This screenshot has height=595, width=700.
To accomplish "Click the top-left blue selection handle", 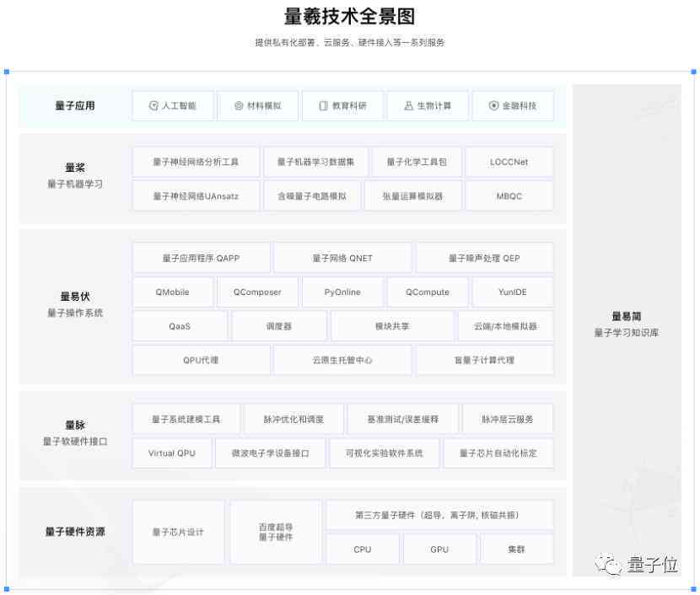I will 6,72.
